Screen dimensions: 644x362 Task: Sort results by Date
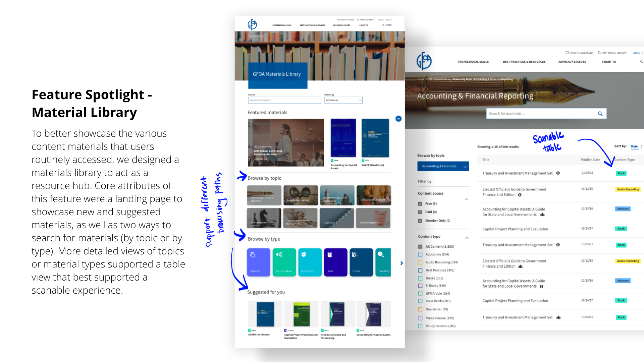pyautogui.click(x=634, y=146)
